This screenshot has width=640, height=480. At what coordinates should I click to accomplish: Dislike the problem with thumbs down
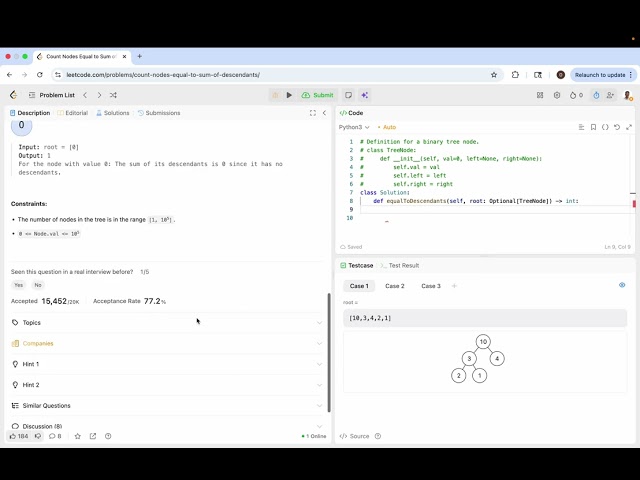pos(38,436)
